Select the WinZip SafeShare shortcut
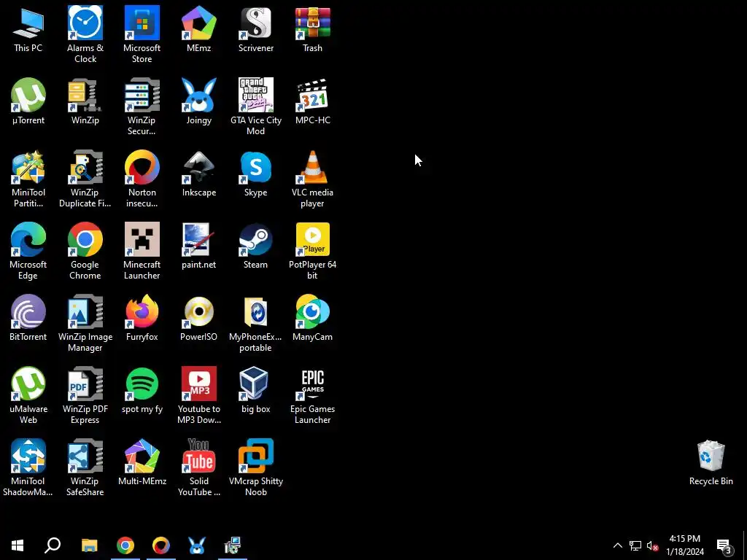The image size is (747, 560). pyautogui.click(x=85, y=467)
